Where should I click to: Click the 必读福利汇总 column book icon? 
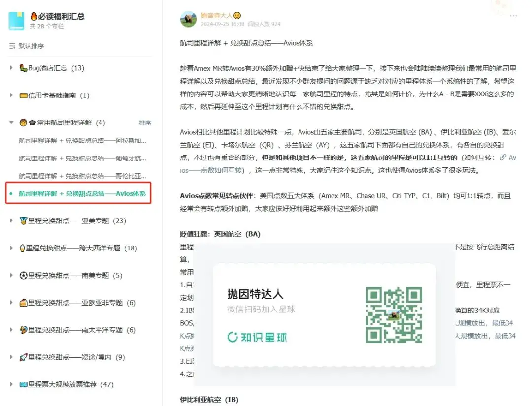(16, 21)
